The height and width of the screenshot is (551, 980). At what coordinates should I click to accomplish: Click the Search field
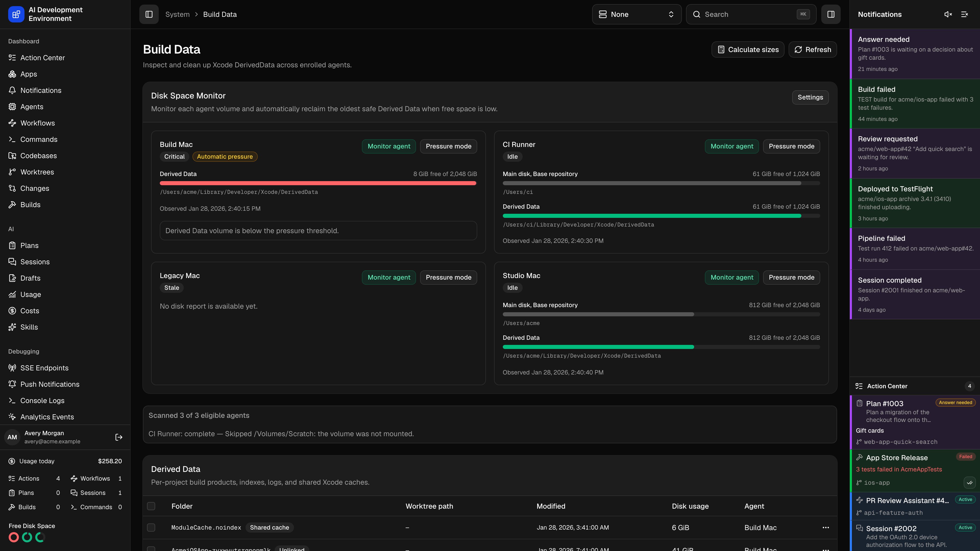coord(751,15)
